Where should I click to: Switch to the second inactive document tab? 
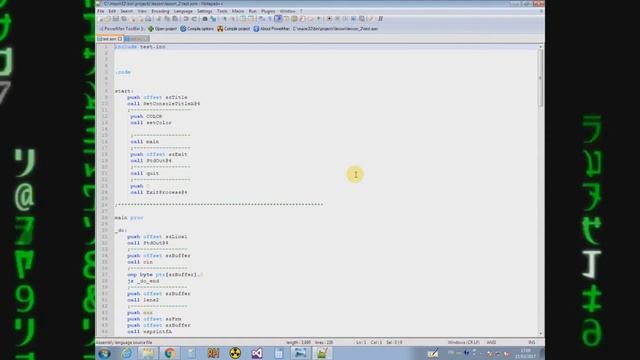[x=137, y=39]
